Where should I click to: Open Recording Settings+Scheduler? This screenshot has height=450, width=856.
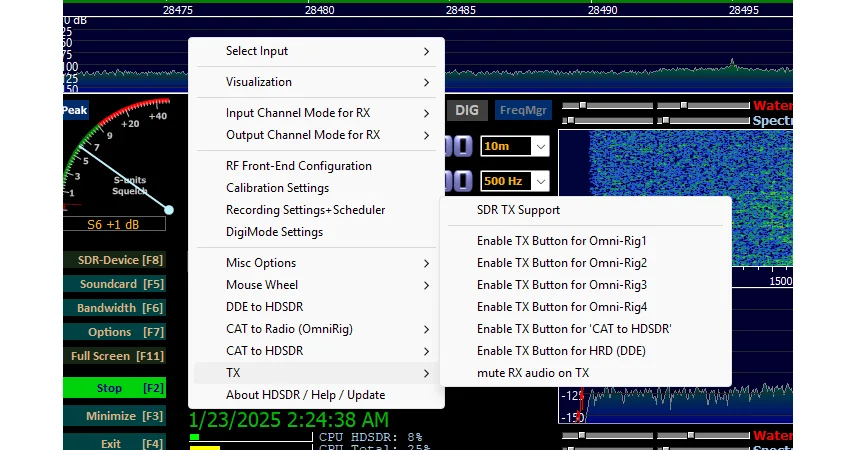point(316,210)
